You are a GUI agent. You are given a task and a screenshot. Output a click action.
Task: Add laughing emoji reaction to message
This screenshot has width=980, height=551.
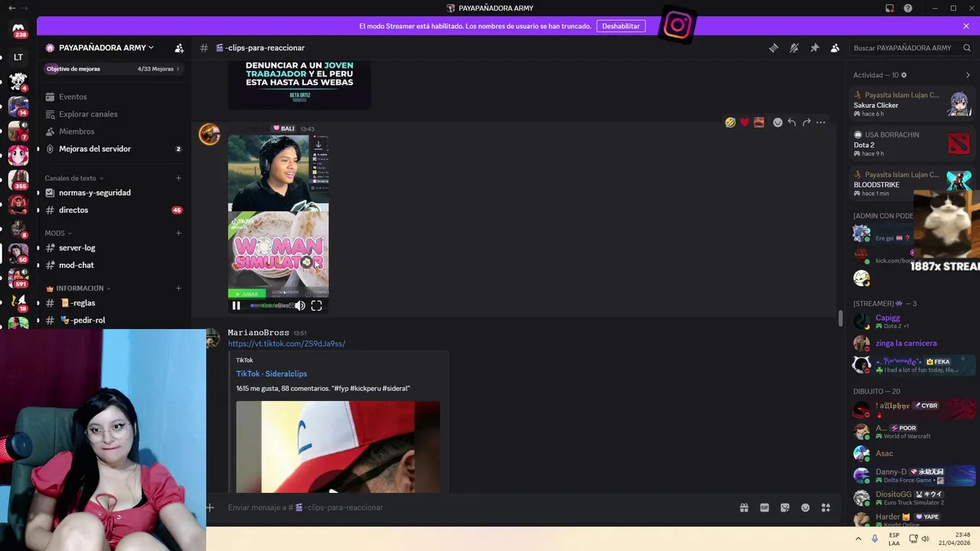point(730,122)
